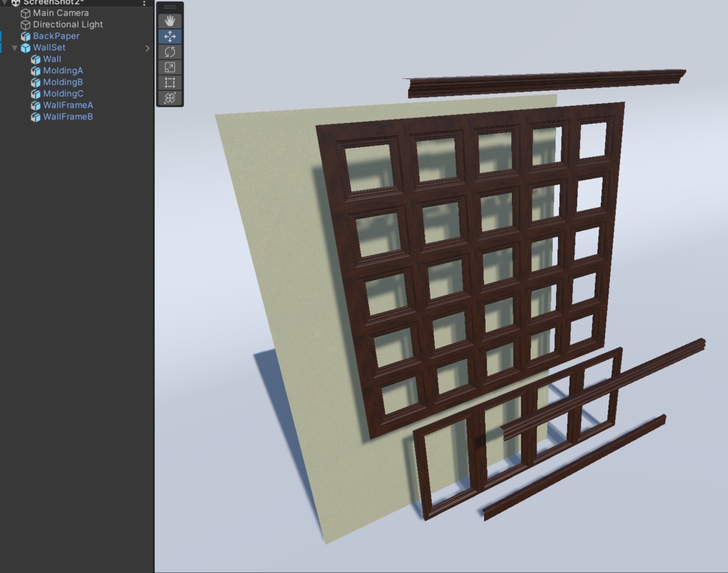Click the WallFrameA prefab cube icon
Viewport: 728px width, 573px height.
(x=36, y=106)
